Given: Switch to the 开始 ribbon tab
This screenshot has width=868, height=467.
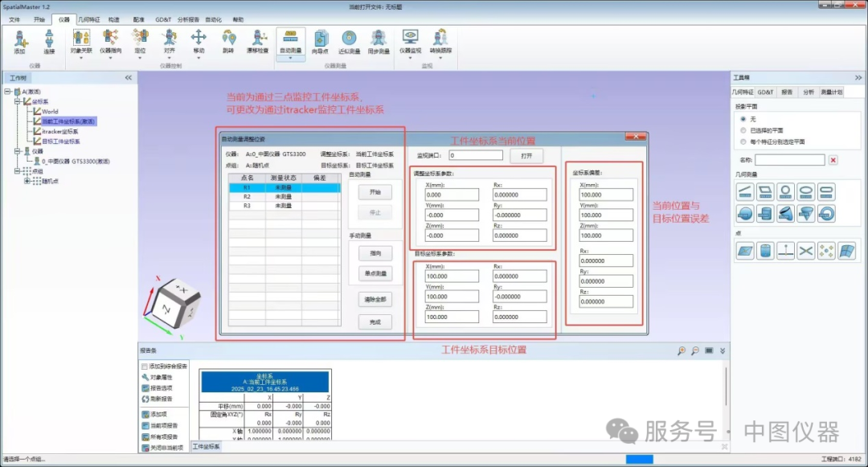Looking at the screenshot, I should [39, 19].
